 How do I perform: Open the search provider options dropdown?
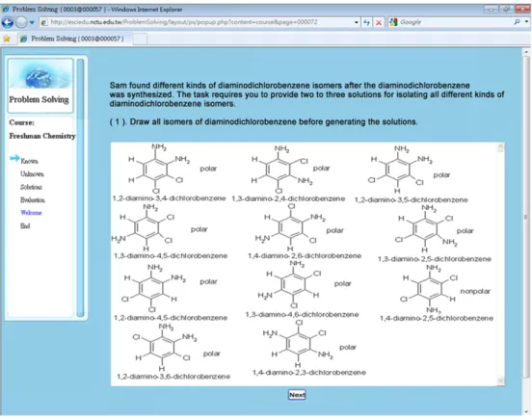(x=526, y=22)
